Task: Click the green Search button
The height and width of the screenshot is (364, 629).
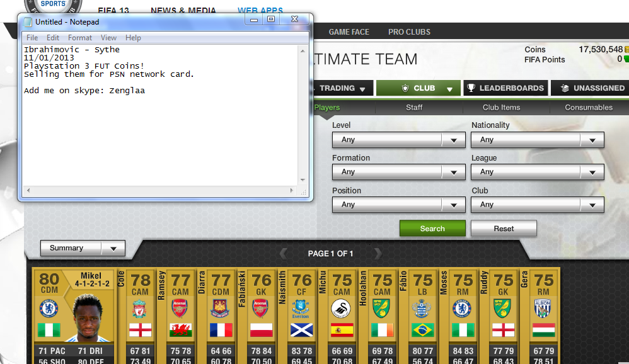Action: click(432, 228)
